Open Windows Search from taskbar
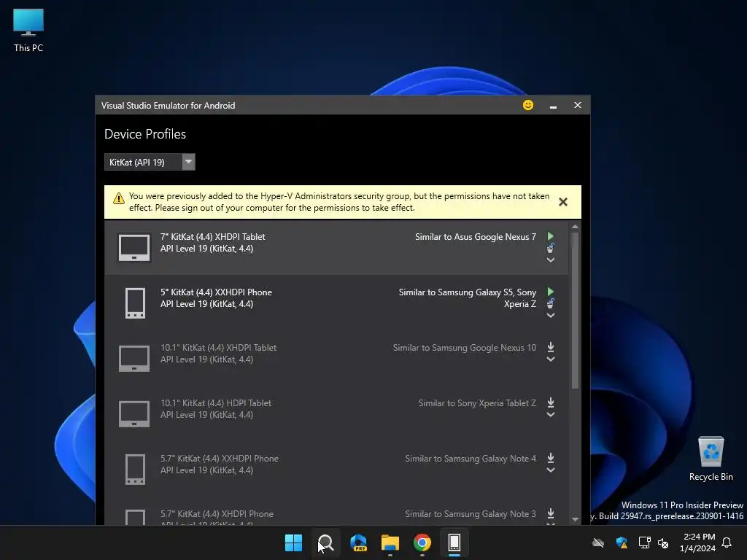This screenshot has width=747, height=560. click(326, 542)
